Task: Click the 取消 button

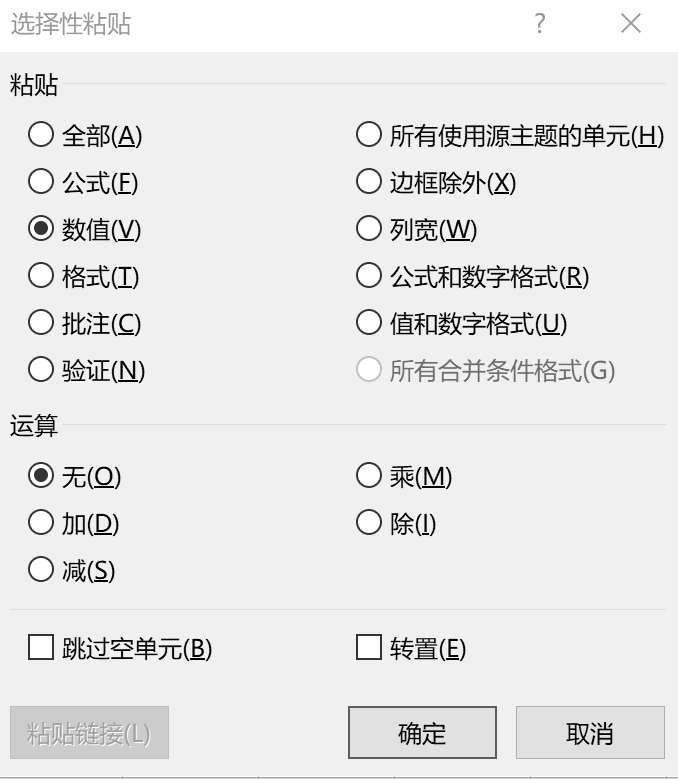Action: tap(590, 733)
